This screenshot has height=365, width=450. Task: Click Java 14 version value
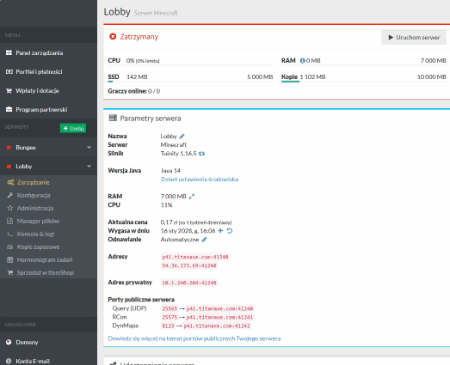click(x=171, y=171)
